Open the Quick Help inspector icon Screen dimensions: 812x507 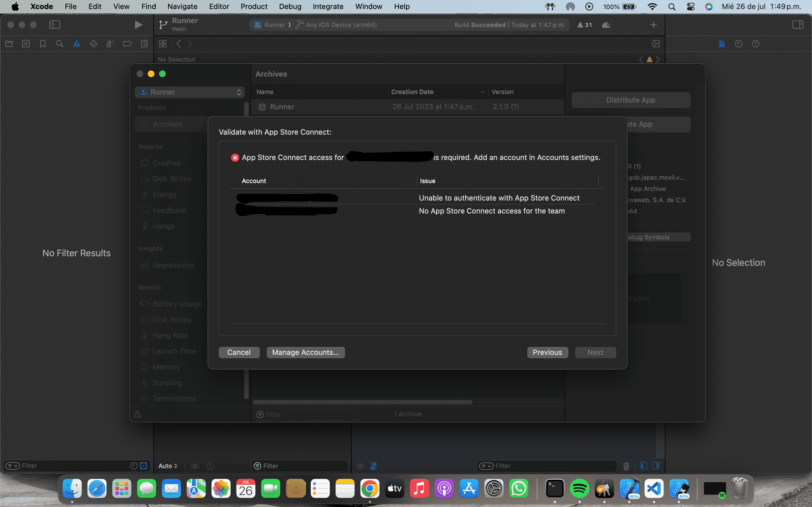pyautogui.click(x=755, y=44)
